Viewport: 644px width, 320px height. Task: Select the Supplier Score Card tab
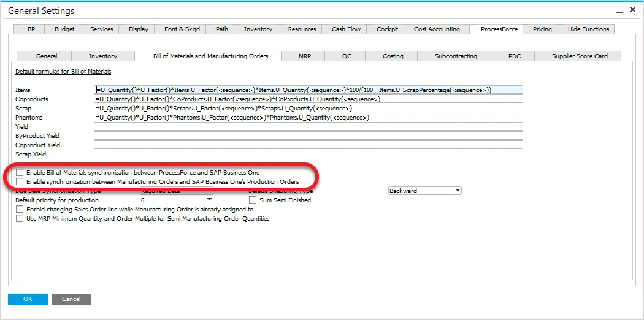[x=579, y=56]
